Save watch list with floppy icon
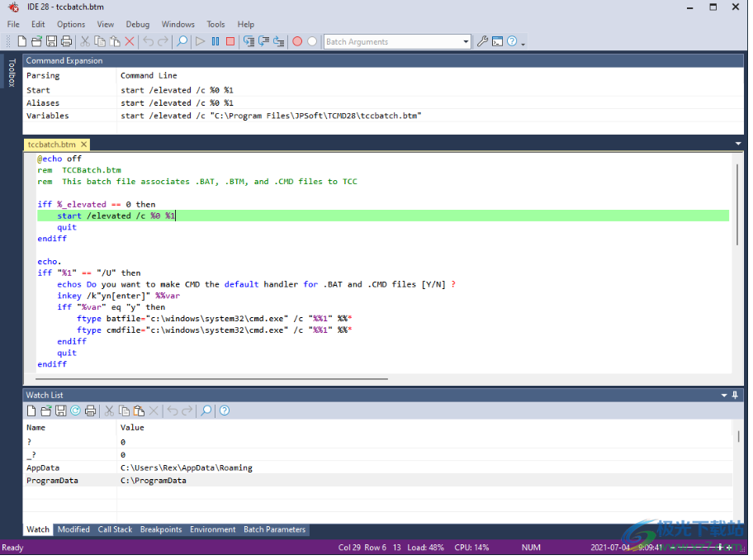Image resolution: width=753 pixels, height=560 pixels. pyautogui.click(x=60, y=411)
